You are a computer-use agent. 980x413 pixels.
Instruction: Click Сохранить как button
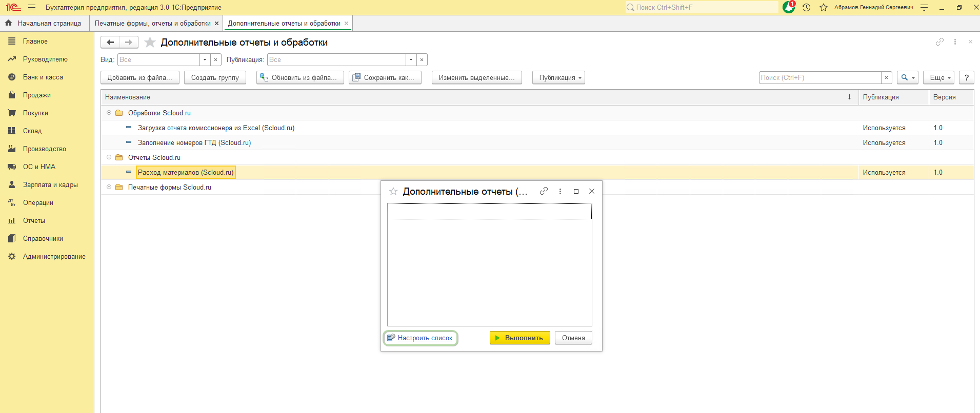point(385,77)
